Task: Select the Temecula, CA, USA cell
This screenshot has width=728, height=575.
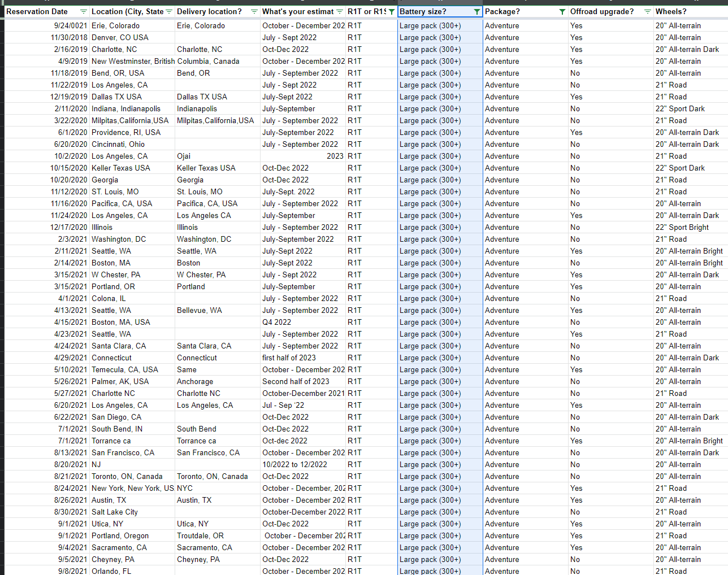Action: tap(132, 370)
